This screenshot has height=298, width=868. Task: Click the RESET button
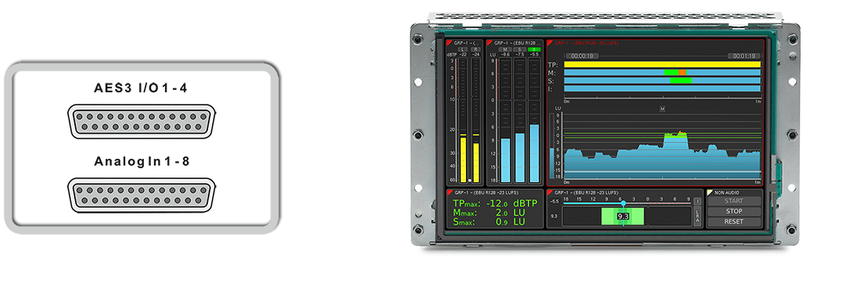[734, 221]
